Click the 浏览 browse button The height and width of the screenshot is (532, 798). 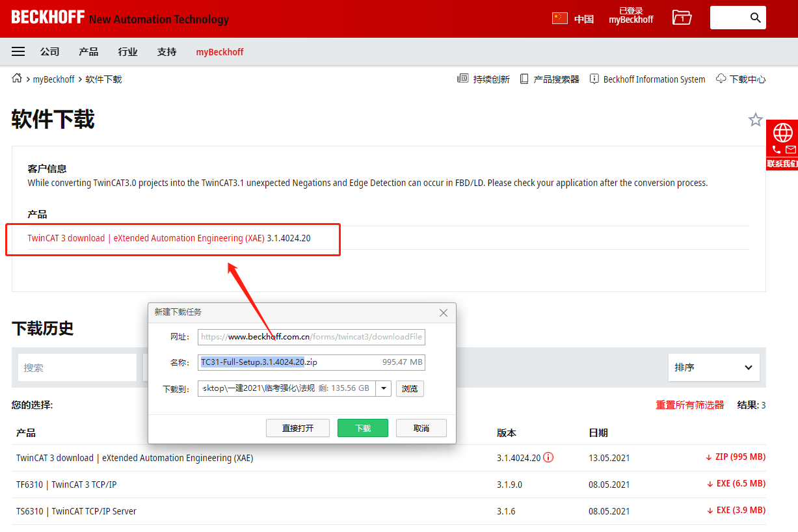pyautogui.click(x=410, y=389)
